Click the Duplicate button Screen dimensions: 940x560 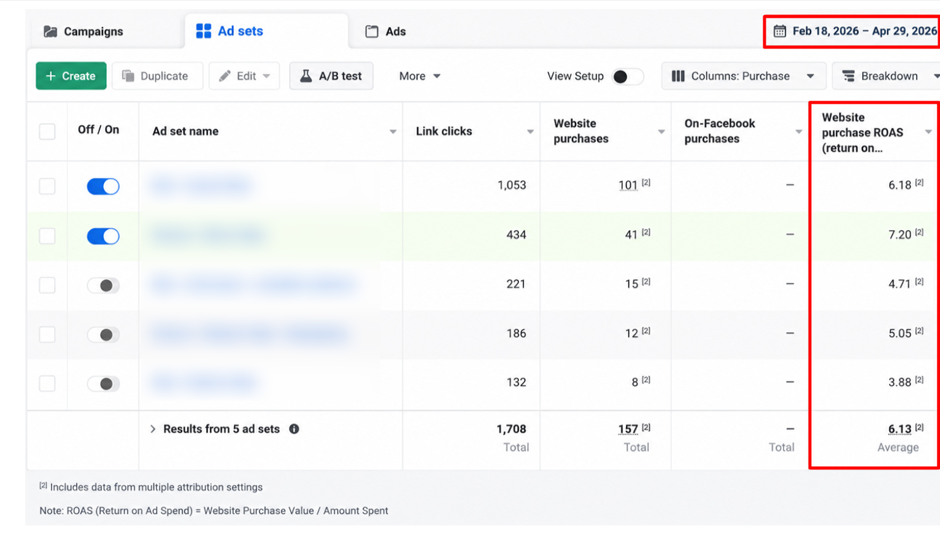click(158, 76)
